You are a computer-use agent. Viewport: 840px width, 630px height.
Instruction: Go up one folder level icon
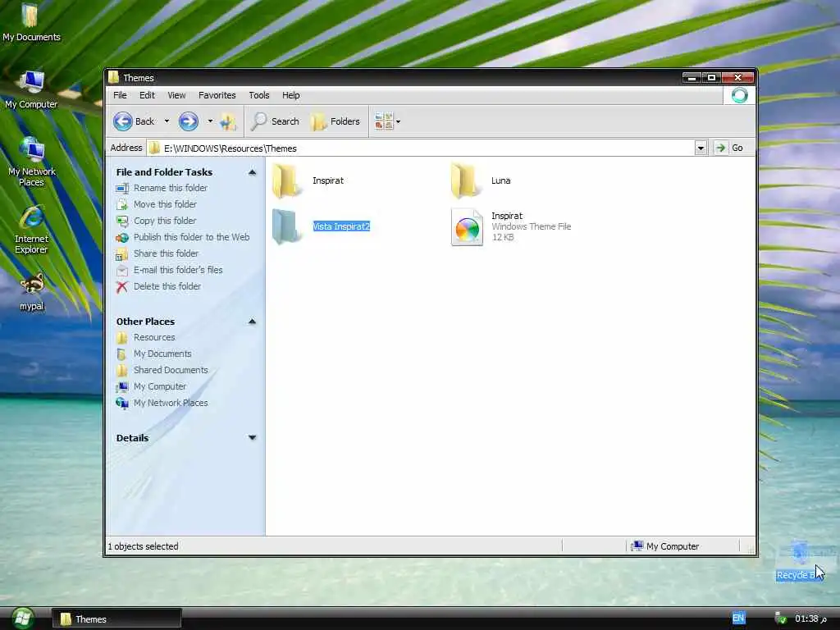pos(229,121)
